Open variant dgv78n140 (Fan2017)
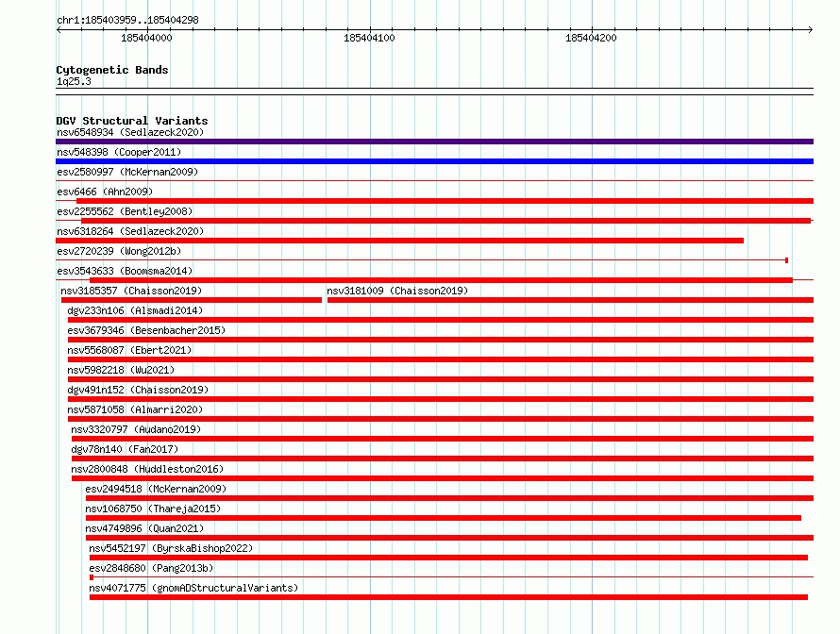Image resolution: width=840 pixels, height=634 pixels. 125,449
